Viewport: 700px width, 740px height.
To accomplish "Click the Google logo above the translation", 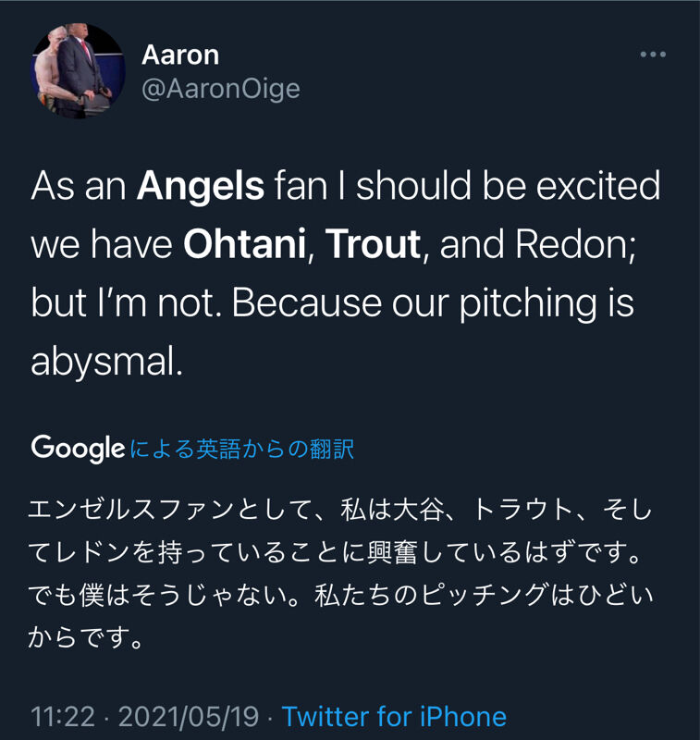I will [78, 449].
